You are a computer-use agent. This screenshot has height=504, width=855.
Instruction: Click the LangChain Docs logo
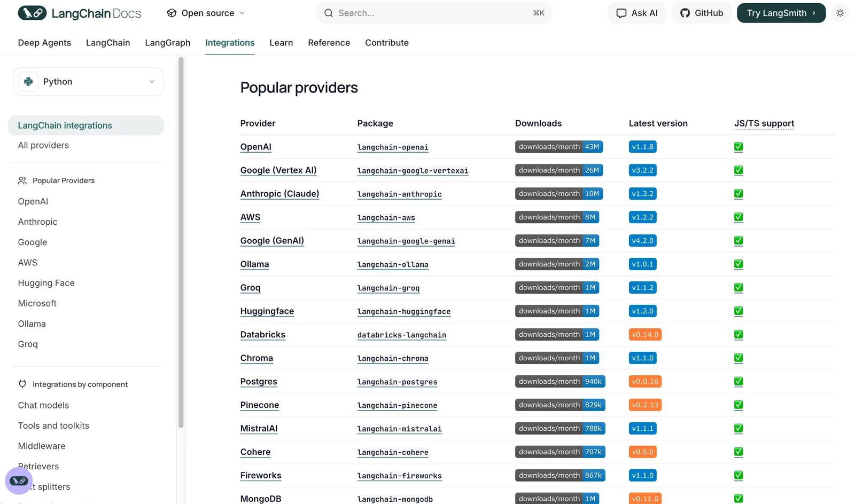point(80,13)
